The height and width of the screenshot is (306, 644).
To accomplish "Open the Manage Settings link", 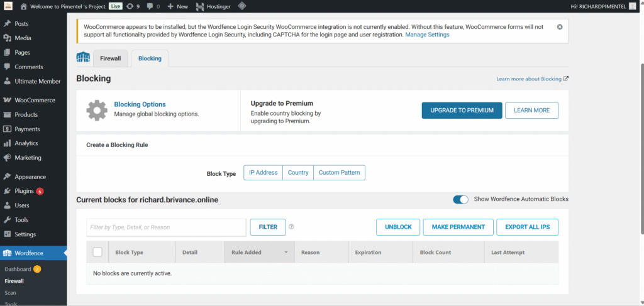I will click(x=427, y=35).
